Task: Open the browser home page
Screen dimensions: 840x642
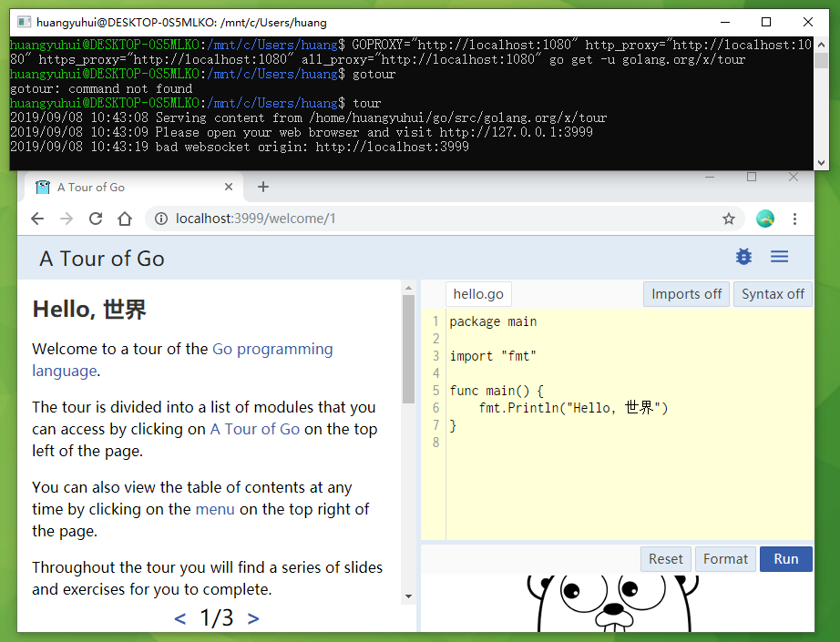Action: 125,219
